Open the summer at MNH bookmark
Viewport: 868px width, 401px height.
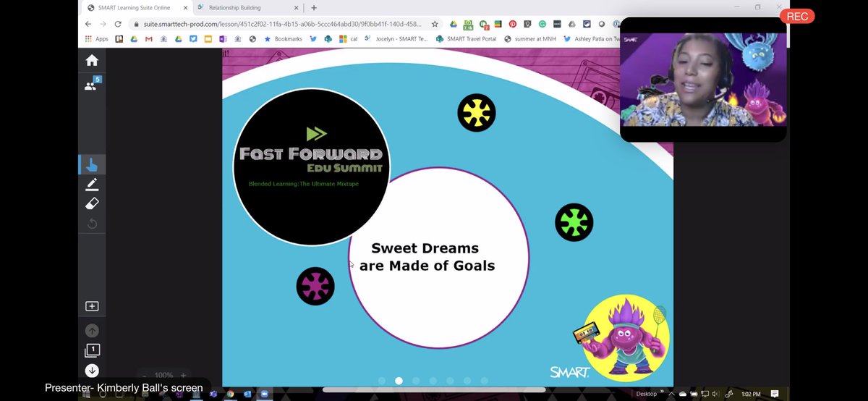click(x=532, y=39)
